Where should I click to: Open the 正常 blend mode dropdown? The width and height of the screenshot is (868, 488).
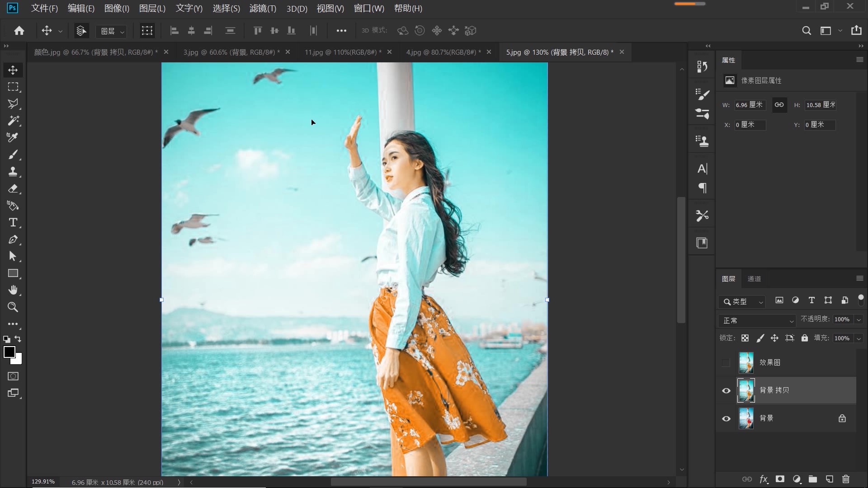pos(757,321)
